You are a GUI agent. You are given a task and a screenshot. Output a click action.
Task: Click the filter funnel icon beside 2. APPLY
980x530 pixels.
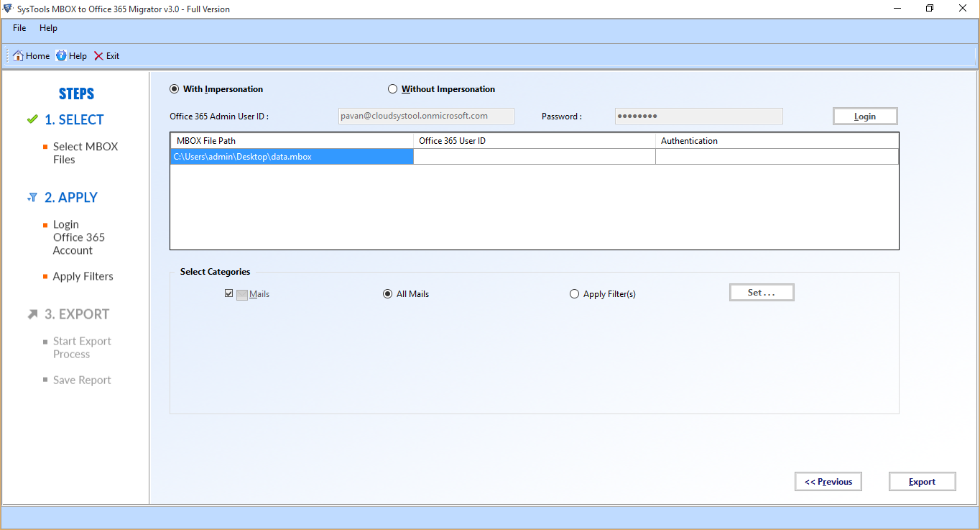tap(32, 197)
